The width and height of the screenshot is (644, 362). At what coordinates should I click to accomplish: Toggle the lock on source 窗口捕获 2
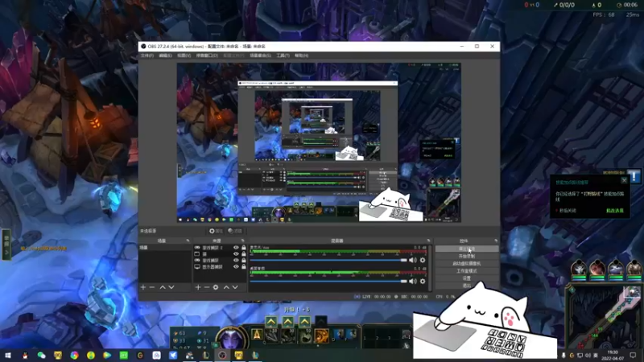(x=244, y=248)
